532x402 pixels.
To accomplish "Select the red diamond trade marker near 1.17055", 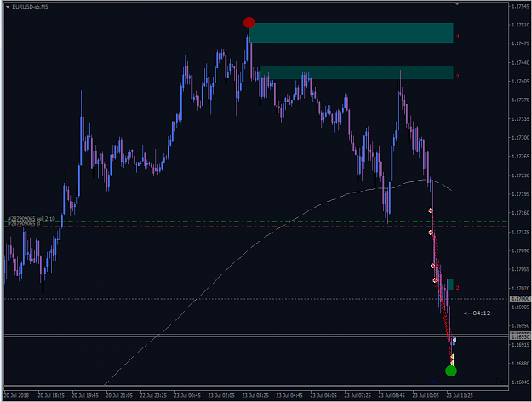I will (433, 266).
